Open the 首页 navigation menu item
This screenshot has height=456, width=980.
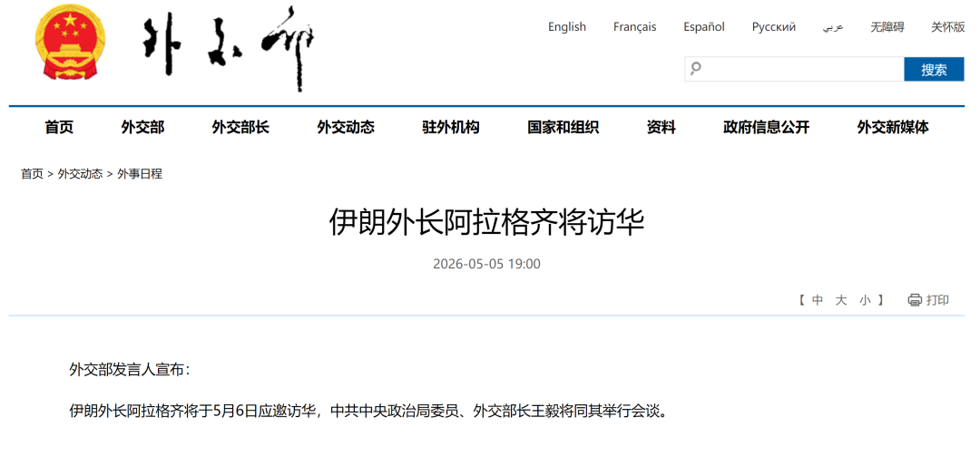59,128
